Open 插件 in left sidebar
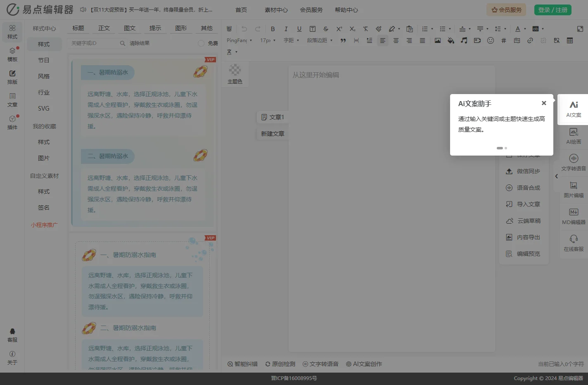The height and width of the screenshot is (385, 588). 12,123
